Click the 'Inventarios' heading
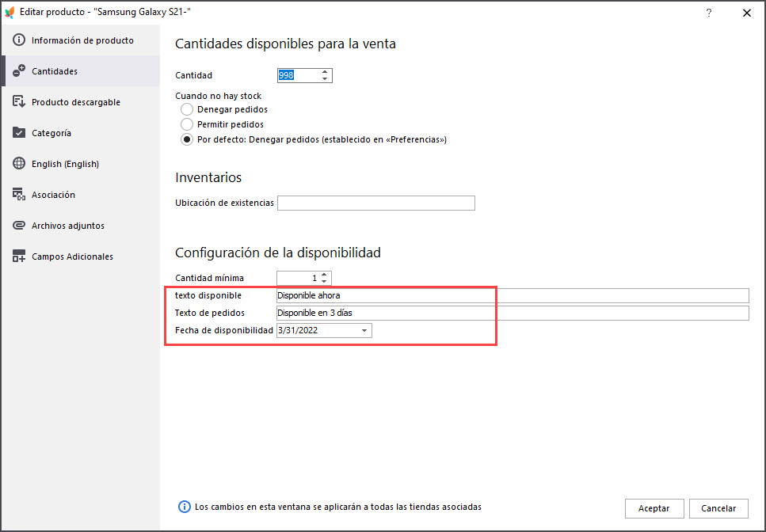The image size is (766, 532). tap(208, 177)
